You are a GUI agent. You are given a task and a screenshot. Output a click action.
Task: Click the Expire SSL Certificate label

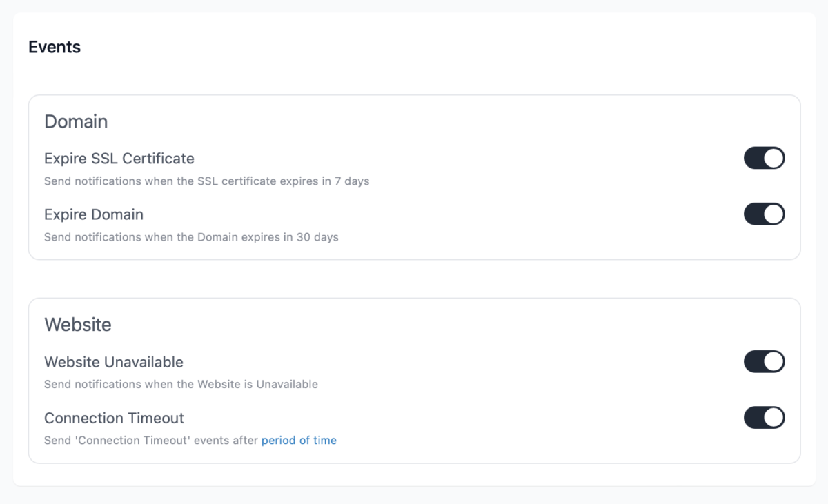[x=119, y=159]
